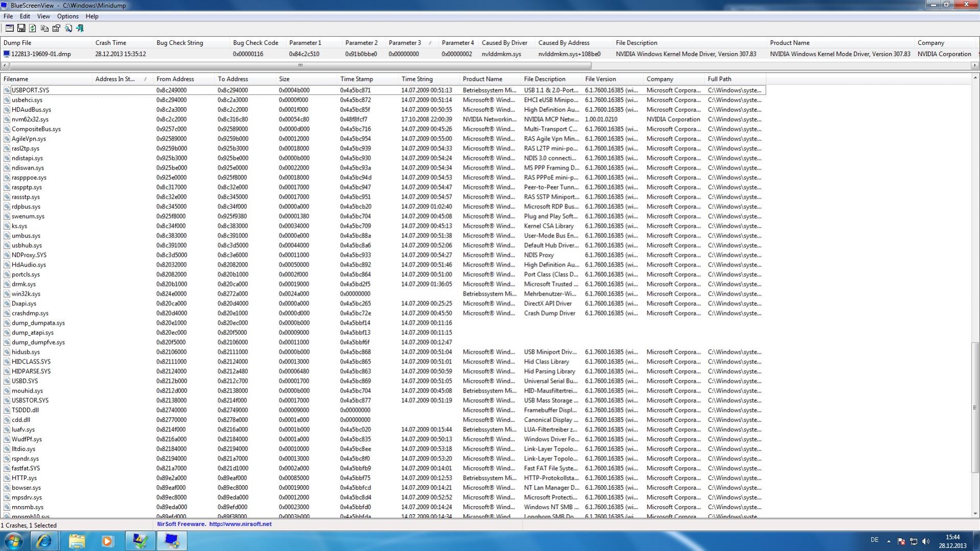Open the View menu
This screenshot has width=980, height=551.
click(x=43, y=16)
